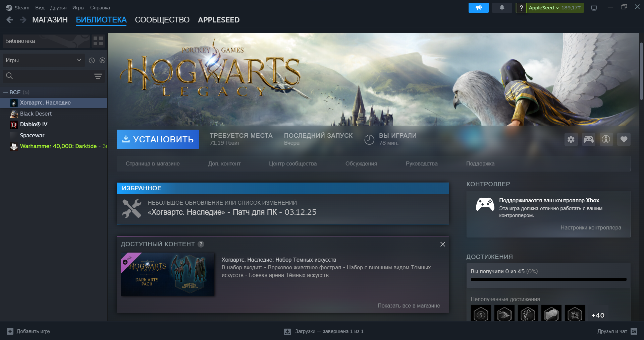Go back with the left arrow
This screenshot has width=644, height=340.
pos(10,20)
